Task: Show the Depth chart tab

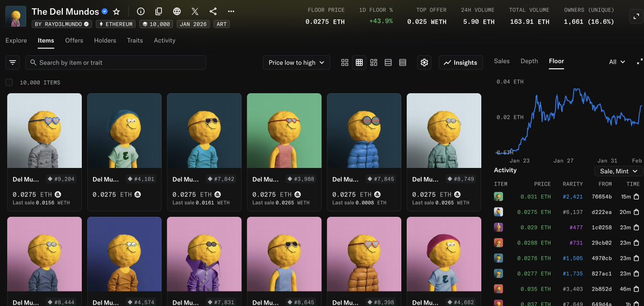Action: pos(529,61)
